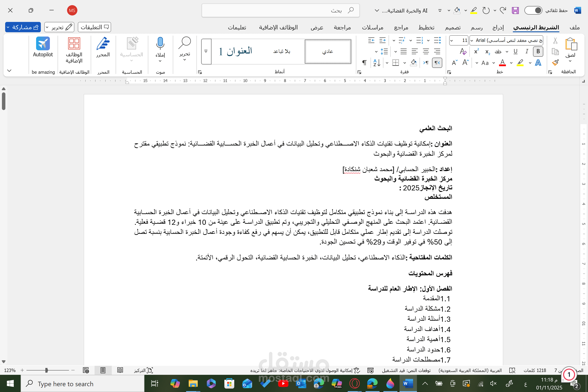Open the Editor (المحرر) icon
The width and height of the screenshot is (588, 392).
(103, 43)
